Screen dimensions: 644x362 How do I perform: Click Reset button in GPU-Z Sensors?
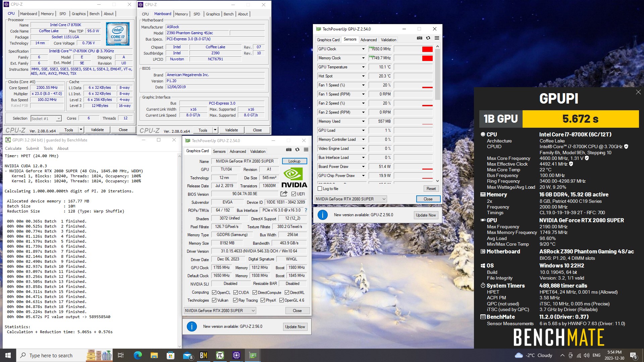point(431,189)
